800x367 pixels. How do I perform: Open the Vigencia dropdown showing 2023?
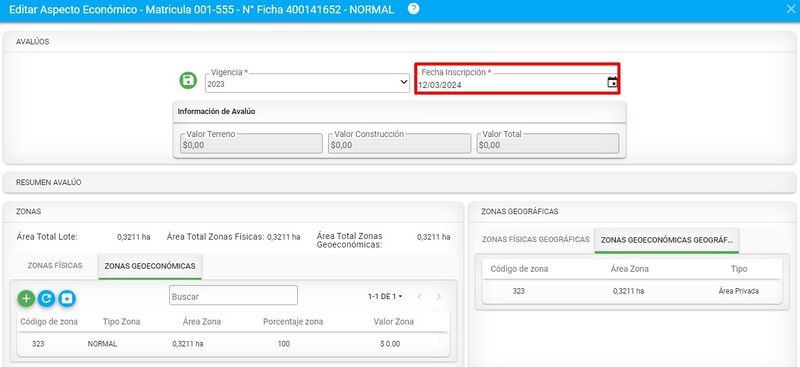click(307, 84)
